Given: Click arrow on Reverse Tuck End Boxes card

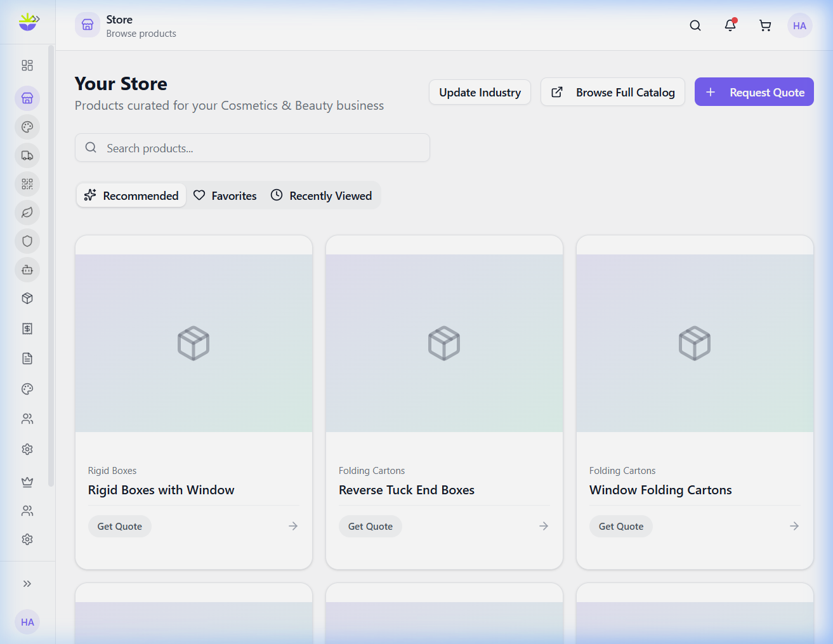Looking at the screenshot, I should click(544, 526).
